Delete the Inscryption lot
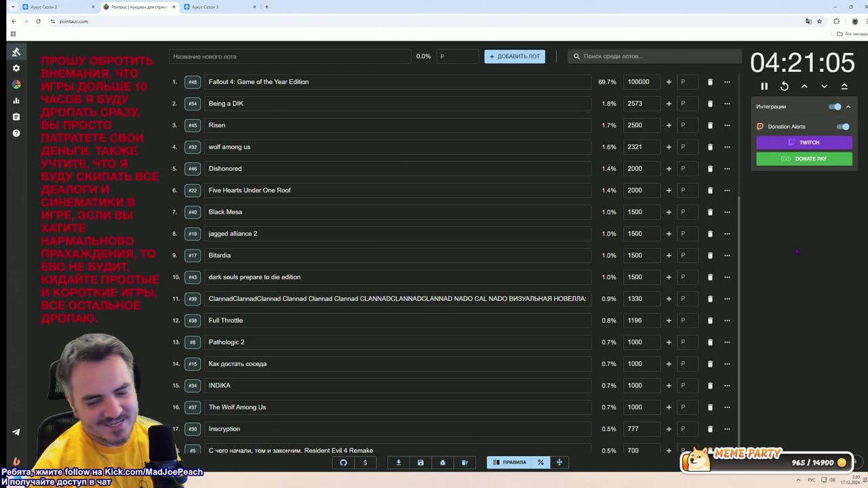 point(710,429)
